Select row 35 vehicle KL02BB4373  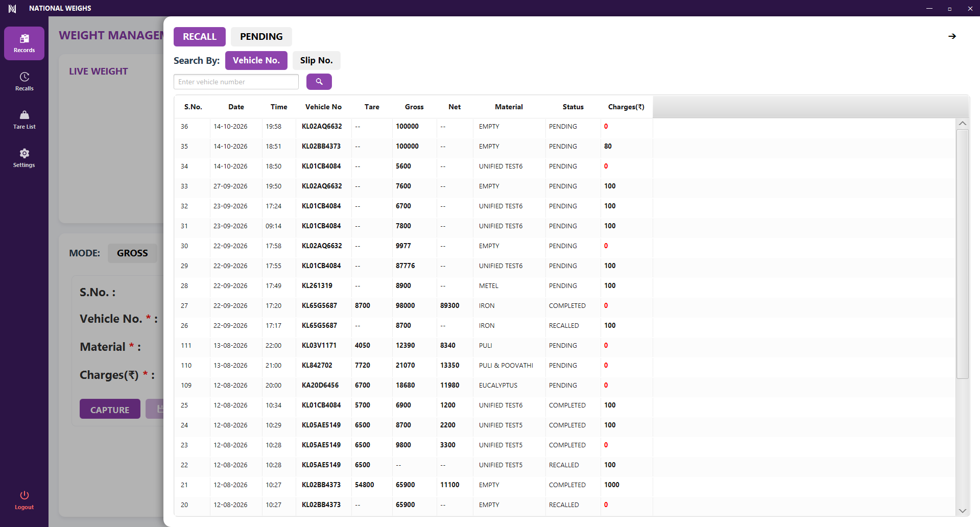tap(321, 147)
